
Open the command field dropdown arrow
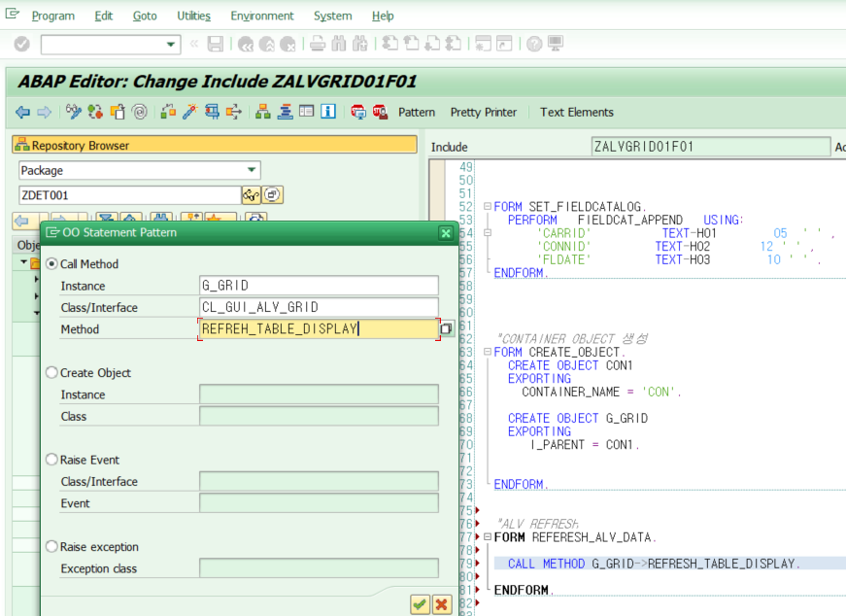coord(171,45)
